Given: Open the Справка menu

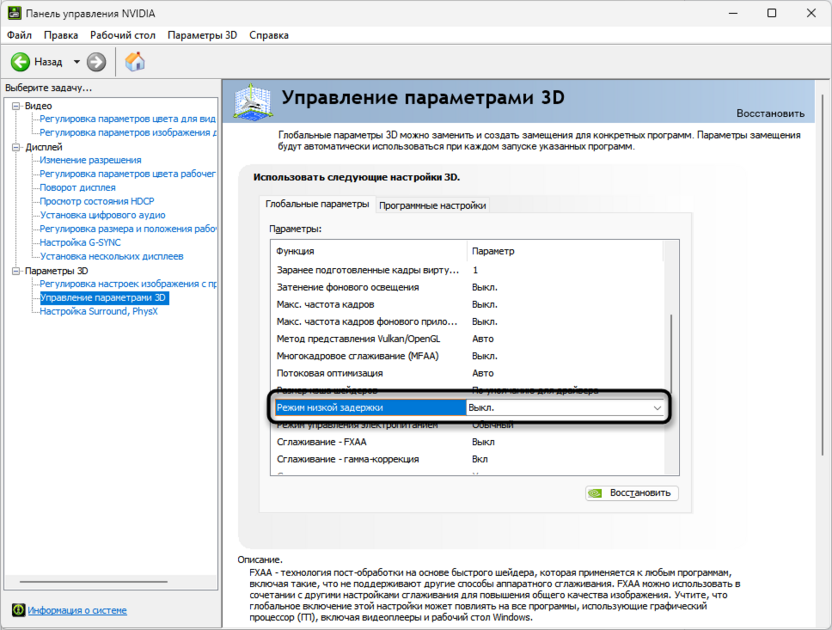Looking at the screenshot, I should coord(269,35).
